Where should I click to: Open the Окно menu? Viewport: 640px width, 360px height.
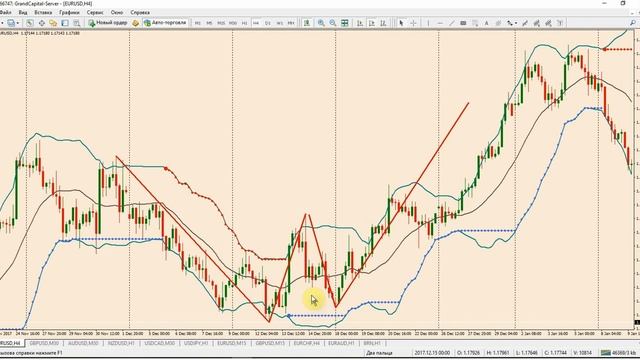point(117,13)
